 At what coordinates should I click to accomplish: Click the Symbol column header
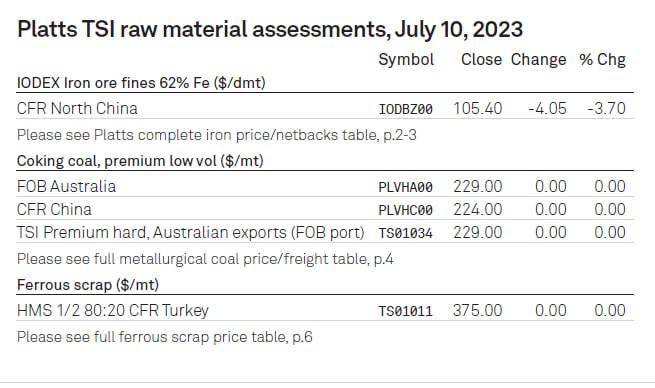[406, 60]
